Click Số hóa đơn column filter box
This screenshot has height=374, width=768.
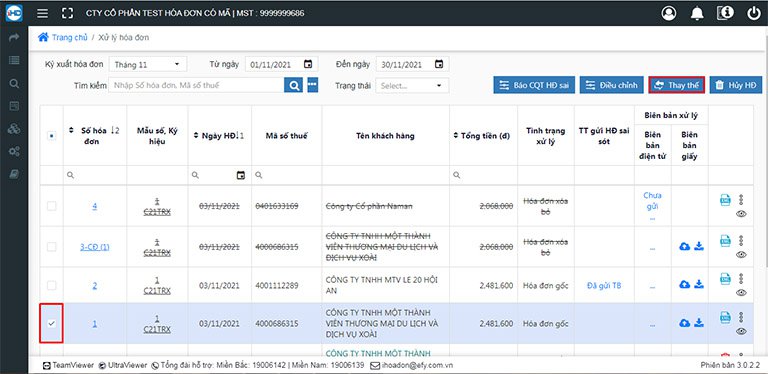coord(95,175)
